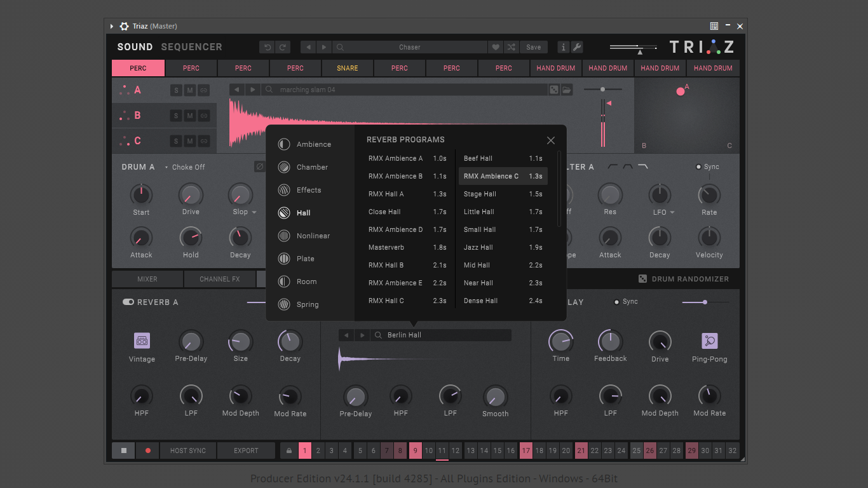Viewport: 868px width, 488px height.
Task: Enable Sync in Filter A section
Action: coord(698,167)
